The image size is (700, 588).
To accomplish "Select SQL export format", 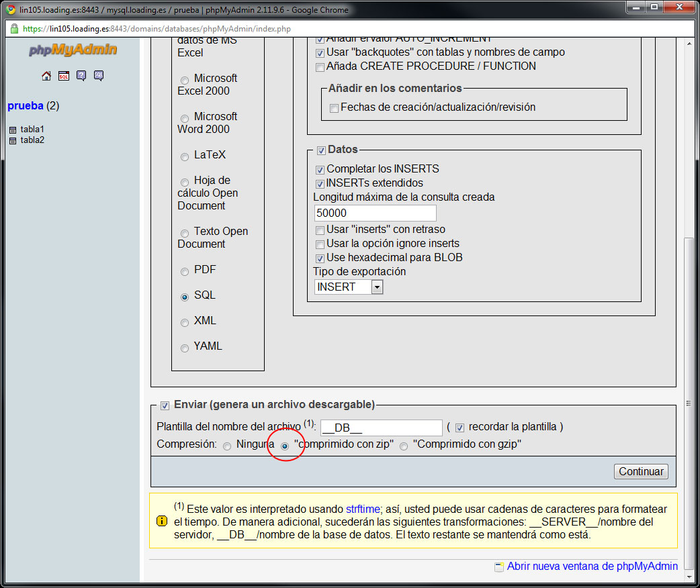I will tap(184, 297).
